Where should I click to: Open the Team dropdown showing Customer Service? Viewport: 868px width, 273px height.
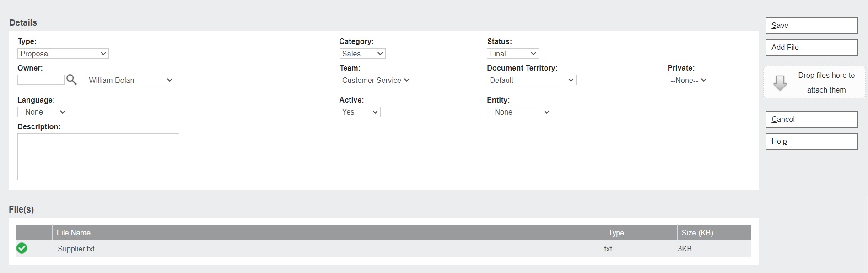[375, 80]
